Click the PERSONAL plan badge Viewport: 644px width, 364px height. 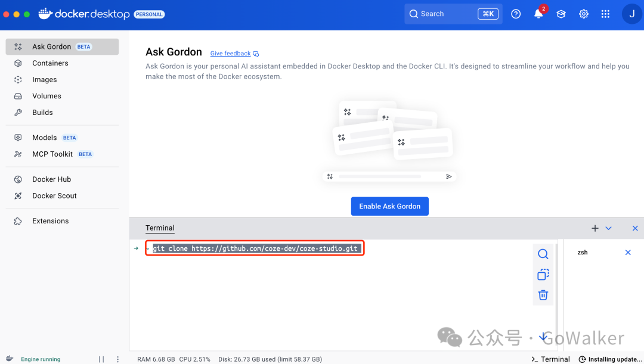coord(149,14)
